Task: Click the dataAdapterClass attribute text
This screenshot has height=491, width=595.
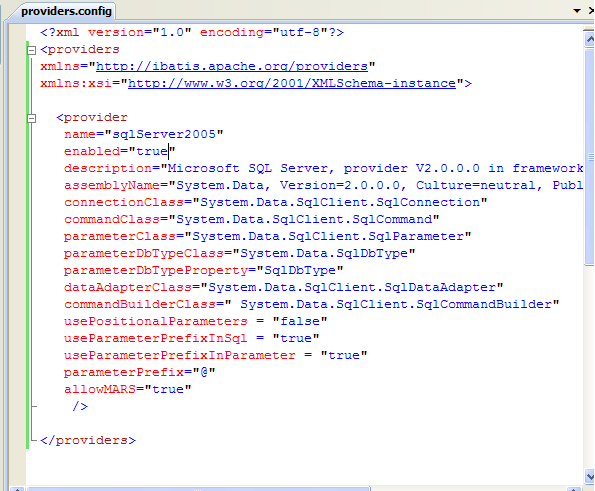Action: click(x=283, y=287)
